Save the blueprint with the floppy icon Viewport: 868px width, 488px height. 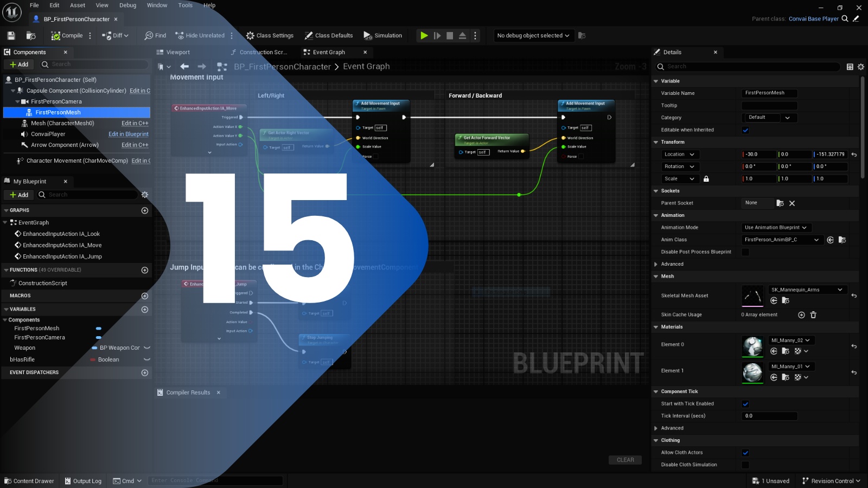[x=11, y=36]
